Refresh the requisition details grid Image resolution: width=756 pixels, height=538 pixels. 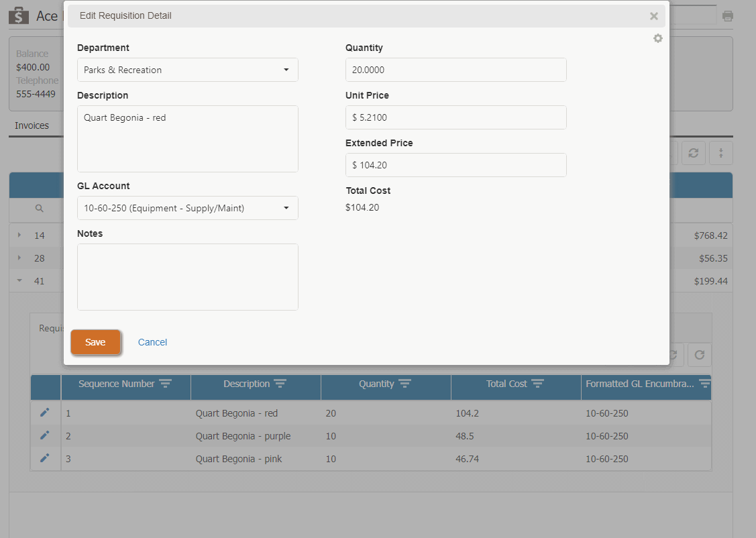click(x=699, y=354)
